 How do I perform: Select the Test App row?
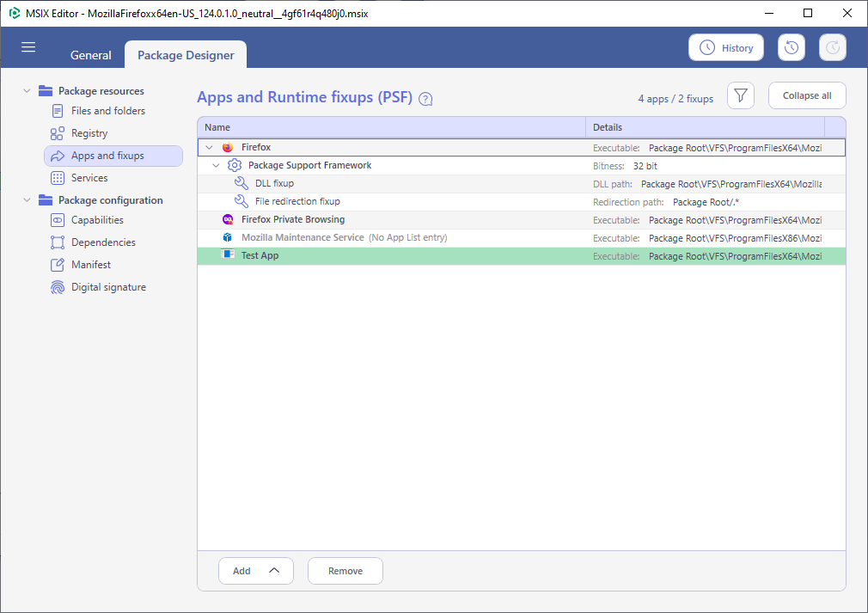tap(522, 256)
